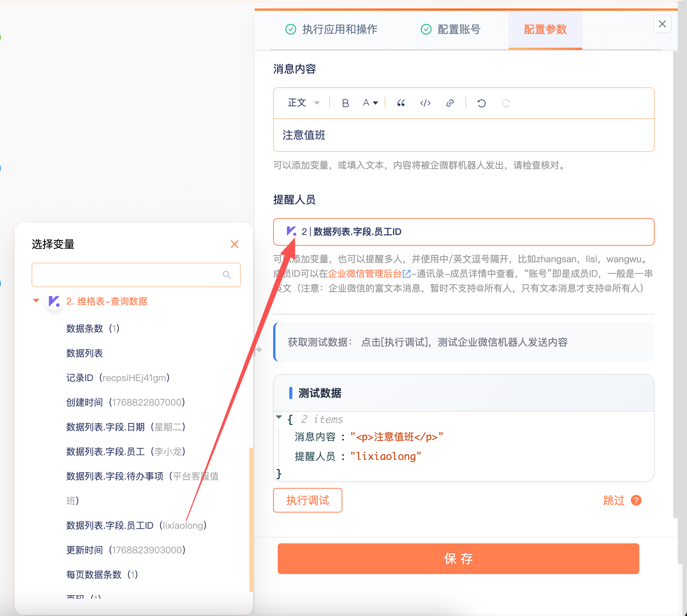Select variable 每页数据条数 (1)
Image resolution: width=687 pixels, height=616 pixels.
102,574
